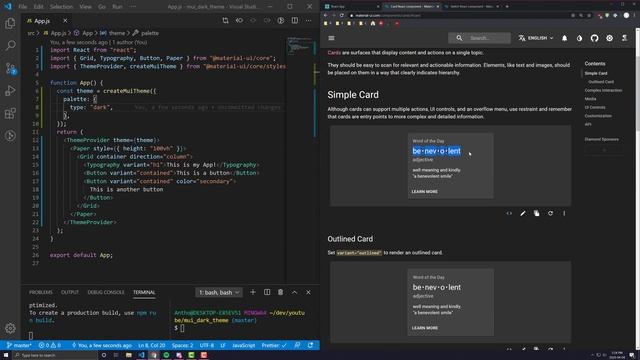Screen dimensions: 640x360
Task: Edit the Simple Card demo in CodeSandbox
Action: [523, 213]
